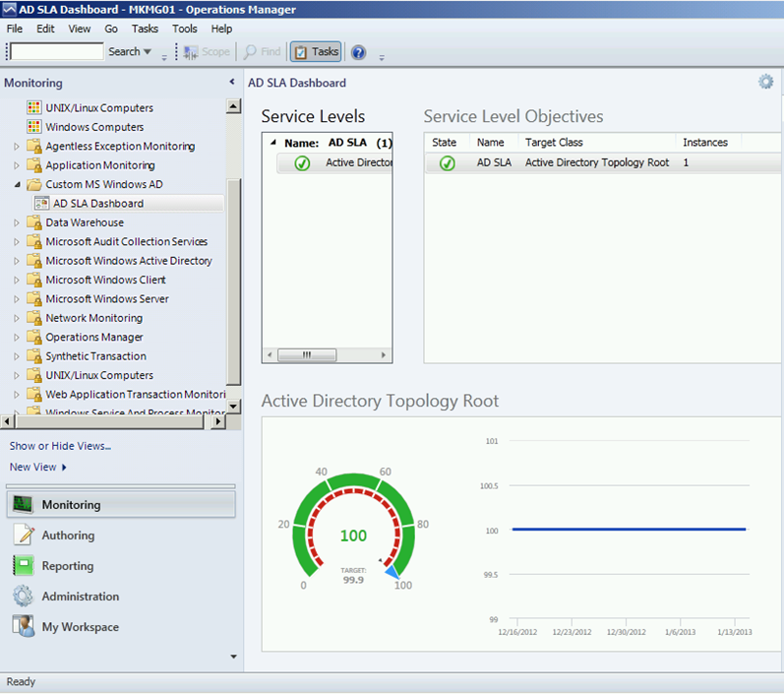784x694 pixels.
Task: Collapse the Name: AD SLA group
Action: pos(273,143)
